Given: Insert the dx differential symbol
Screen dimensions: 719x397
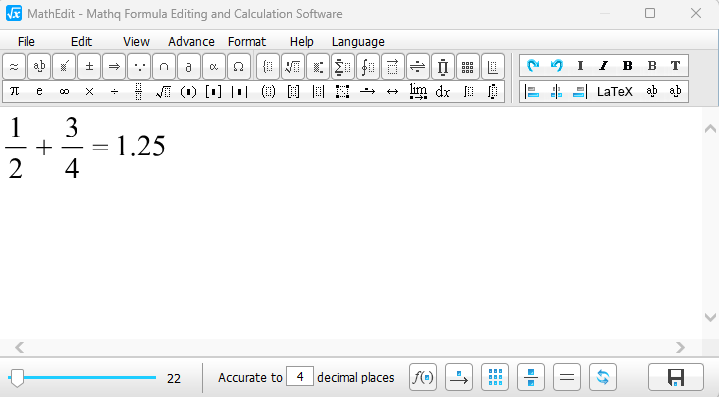Looking at the screenshot, I should click(442, 92).
